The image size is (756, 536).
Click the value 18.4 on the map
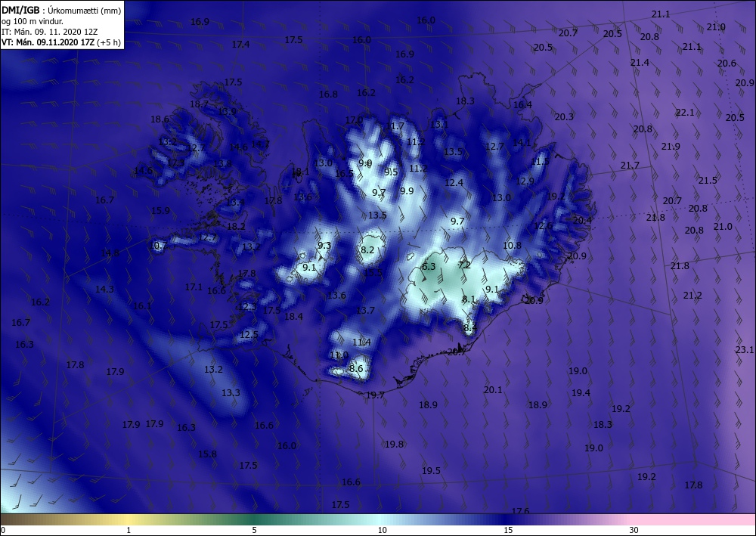click(x=293, y=317)
